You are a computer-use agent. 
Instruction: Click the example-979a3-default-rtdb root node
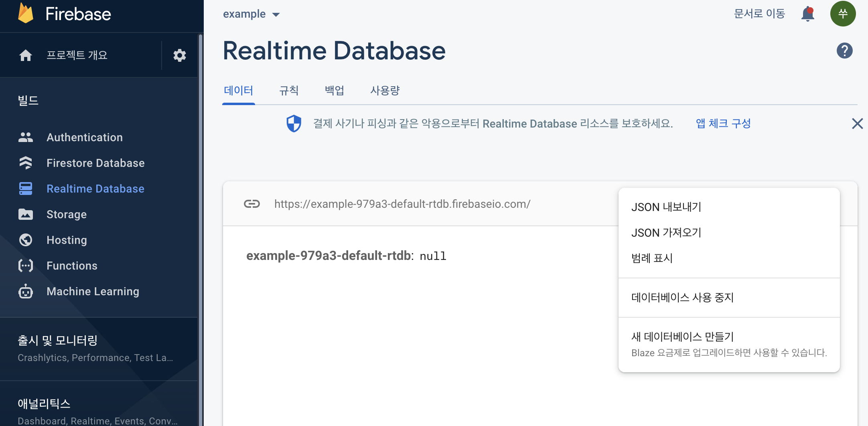click(329, 256)
